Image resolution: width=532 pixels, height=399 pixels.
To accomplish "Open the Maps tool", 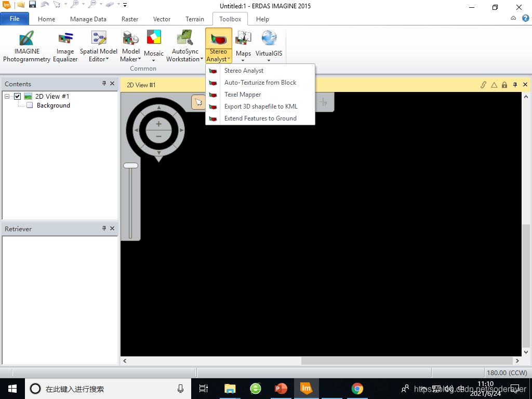I will [243, 46].
